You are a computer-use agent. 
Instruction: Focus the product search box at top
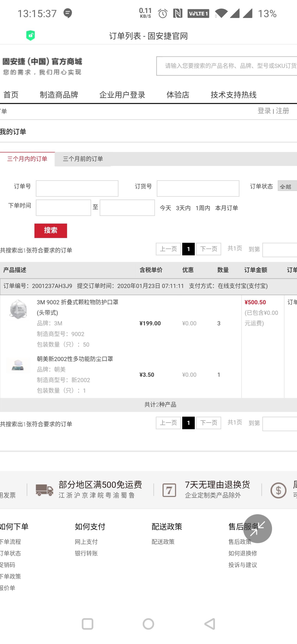point(227,66)
